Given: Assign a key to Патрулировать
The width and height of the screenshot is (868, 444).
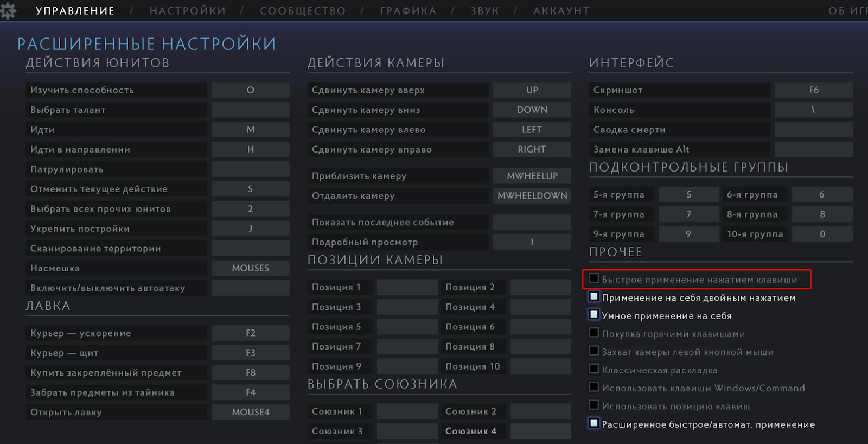Looking at the screenshot, I should point(251,169).
